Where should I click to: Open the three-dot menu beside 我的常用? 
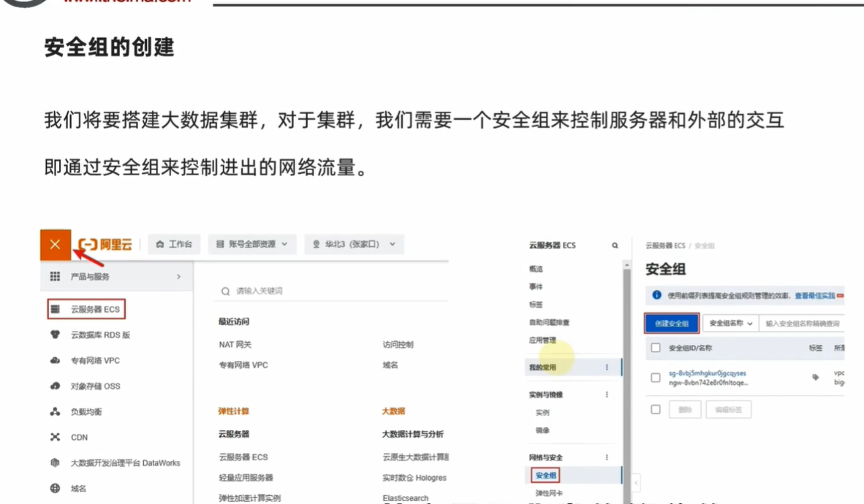(x=607, y=367)
